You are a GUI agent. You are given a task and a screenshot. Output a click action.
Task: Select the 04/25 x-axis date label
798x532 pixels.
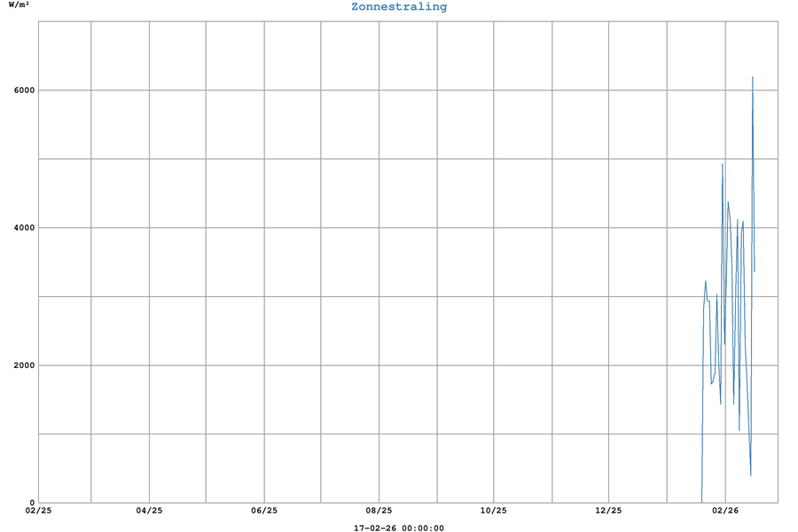click(x=149, y=511)
